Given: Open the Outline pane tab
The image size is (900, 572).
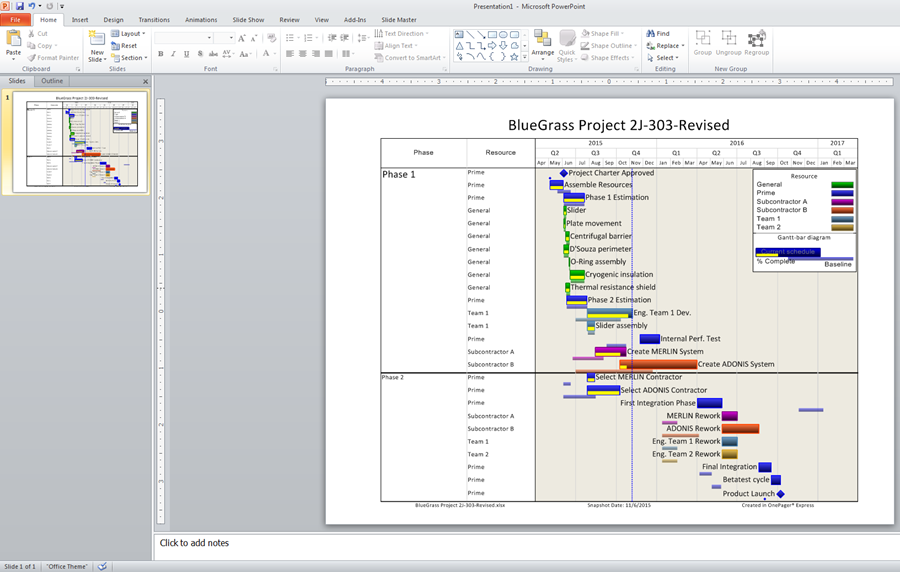Looking at the screenshot, I should (52, 81).
